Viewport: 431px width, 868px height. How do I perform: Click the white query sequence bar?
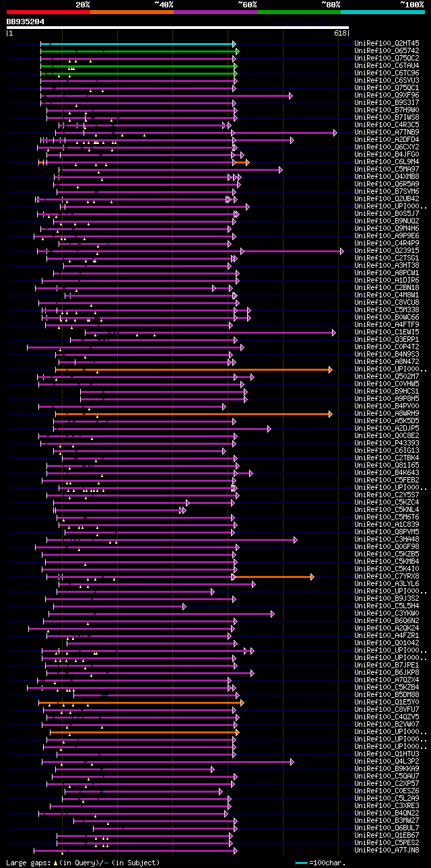(178, 28)
